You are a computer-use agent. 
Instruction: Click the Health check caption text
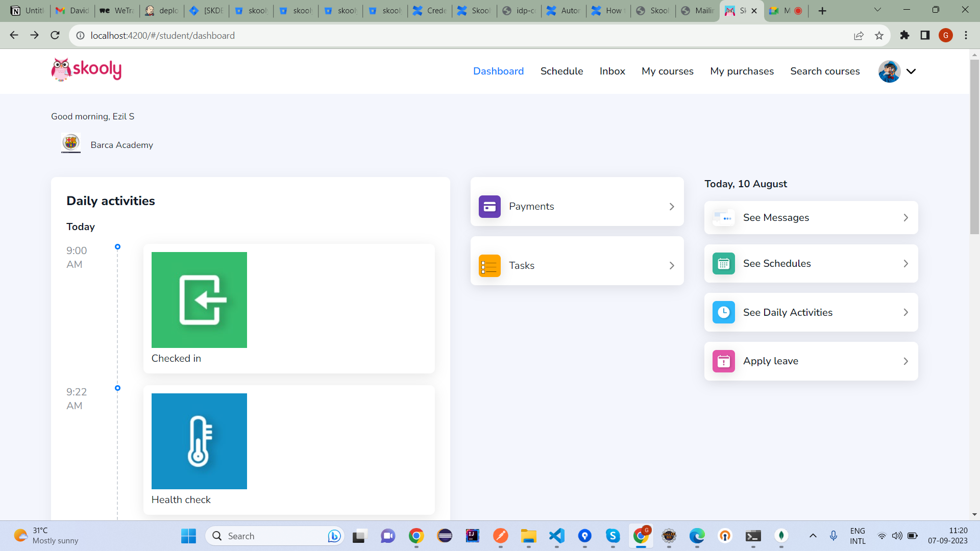(x=181, y=499)
